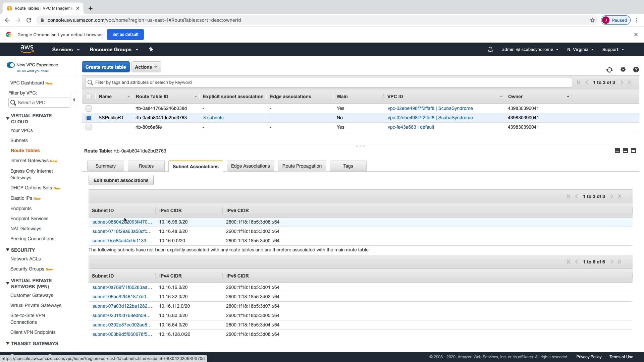This screenshot has height=362, width=644.
Task: Collapse the left sidebar arrow
Action: point(74,100)
